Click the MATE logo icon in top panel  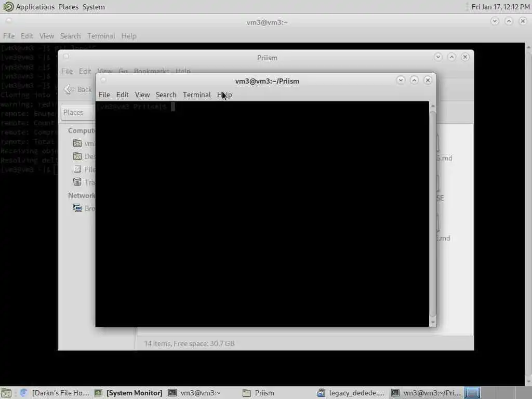(8, 6)
